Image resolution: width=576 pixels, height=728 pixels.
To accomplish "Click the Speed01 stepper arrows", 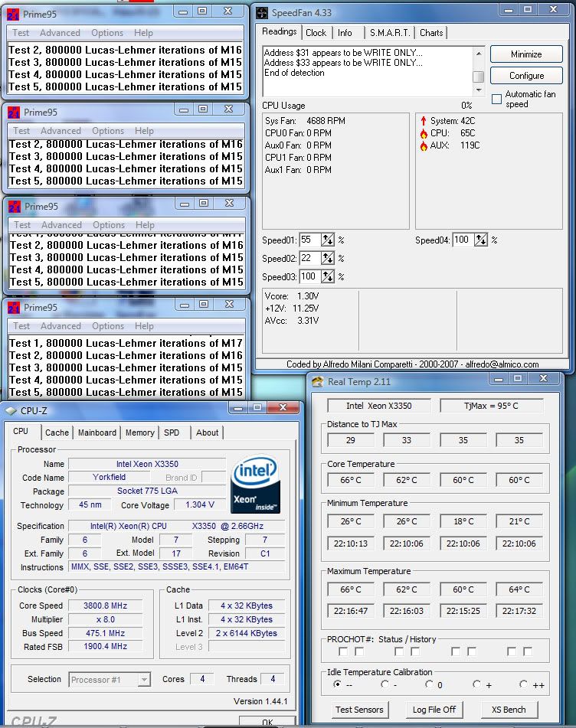I will click(328, 240).
